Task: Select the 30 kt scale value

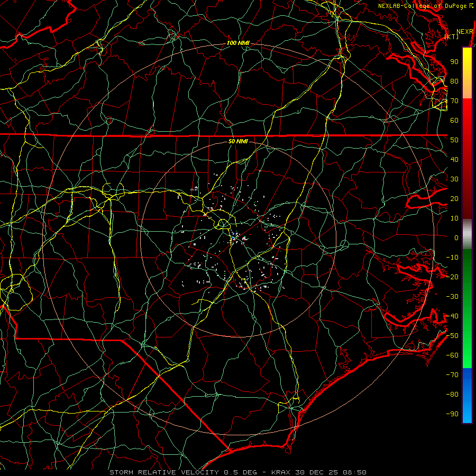Action: [454, 179]
